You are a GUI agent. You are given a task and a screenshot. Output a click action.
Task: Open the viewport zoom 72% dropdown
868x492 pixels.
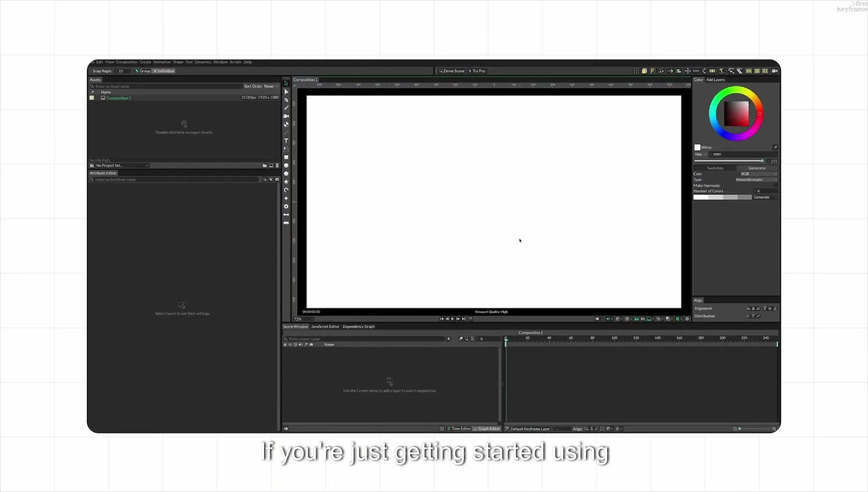[303, 319]
